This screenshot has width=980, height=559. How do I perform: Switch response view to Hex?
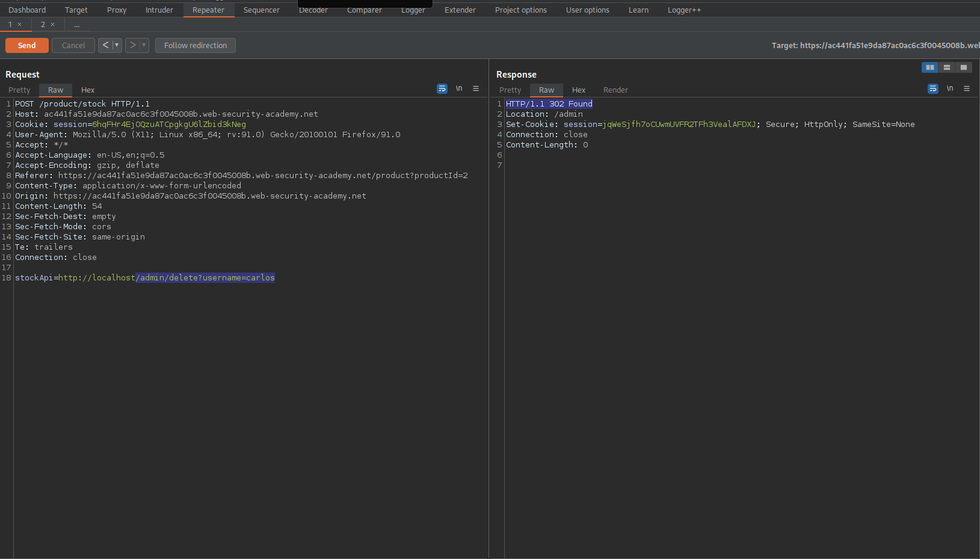[579, 90]
